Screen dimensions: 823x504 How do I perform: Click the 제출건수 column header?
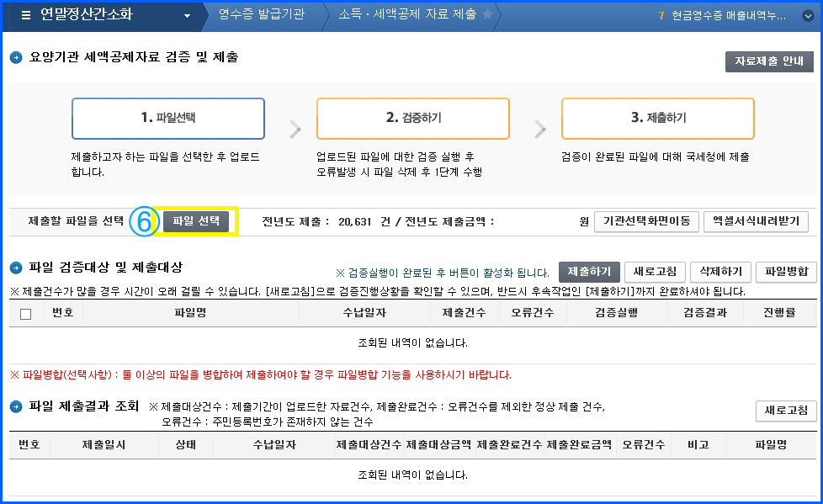[x=464, y=313]
